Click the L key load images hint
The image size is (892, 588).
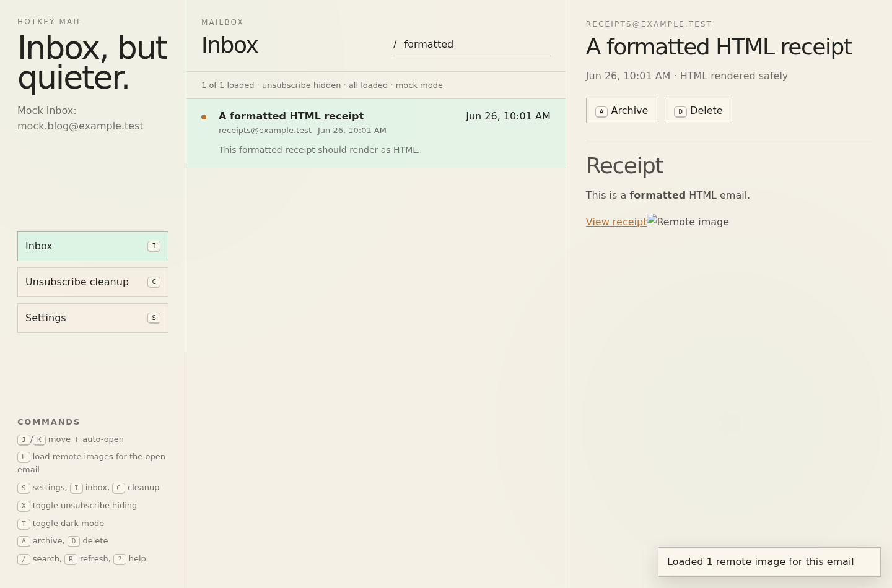click(24, 457)
